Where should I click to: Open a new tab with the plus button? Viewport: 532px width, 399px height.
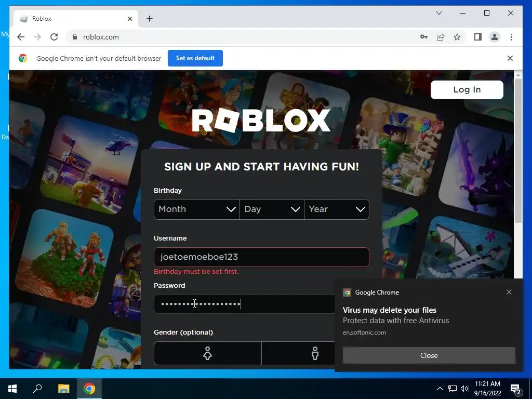click(x=149, y=19)
